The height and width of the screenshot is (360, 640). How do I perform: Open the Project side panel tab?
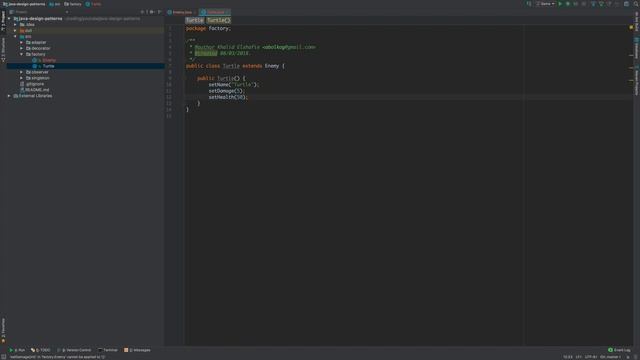point(3,21)
